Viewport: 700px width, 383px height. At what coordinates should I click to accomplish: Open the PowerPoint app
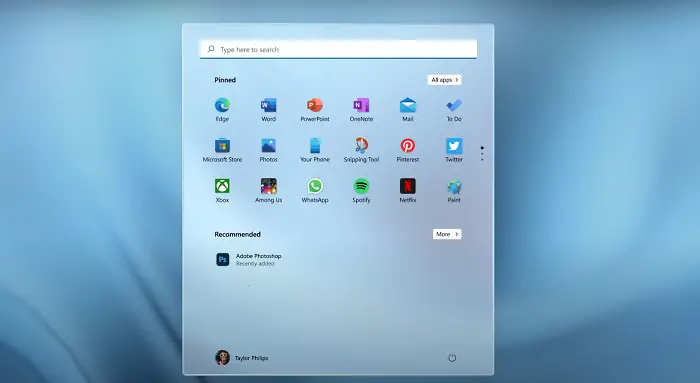click(x=315, y=109)
